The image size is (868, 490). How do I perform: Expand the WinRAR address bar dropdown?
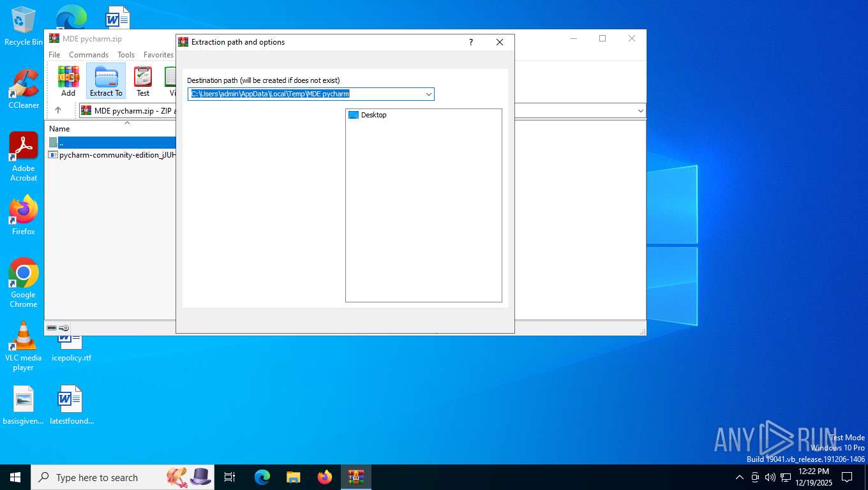pos(641,111)
